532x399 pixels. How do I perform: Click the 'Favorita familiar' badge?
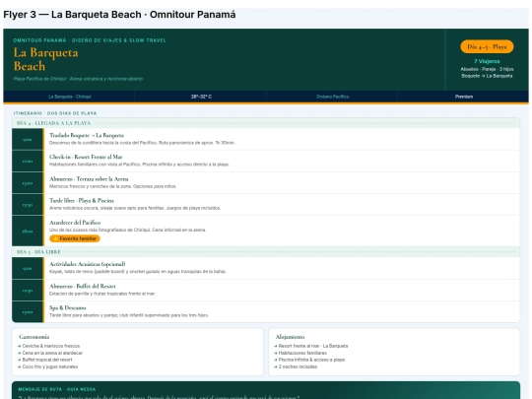[75, 238]
